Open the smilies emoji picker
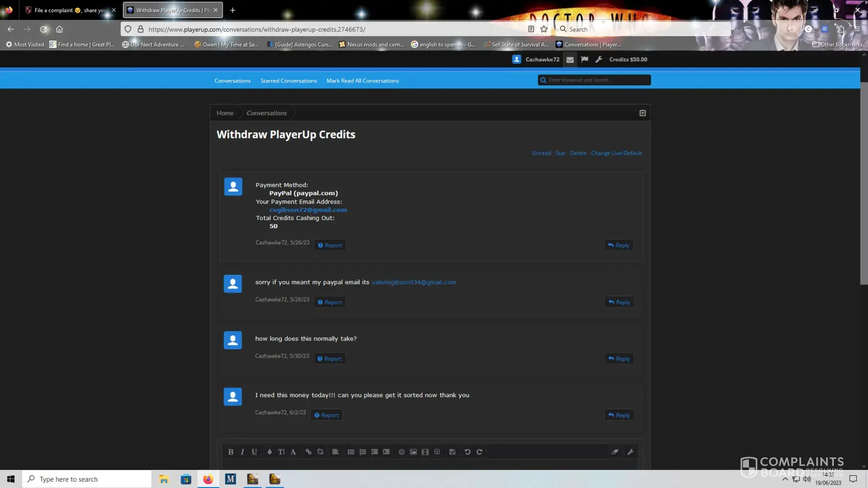 (x=401, y=452)
